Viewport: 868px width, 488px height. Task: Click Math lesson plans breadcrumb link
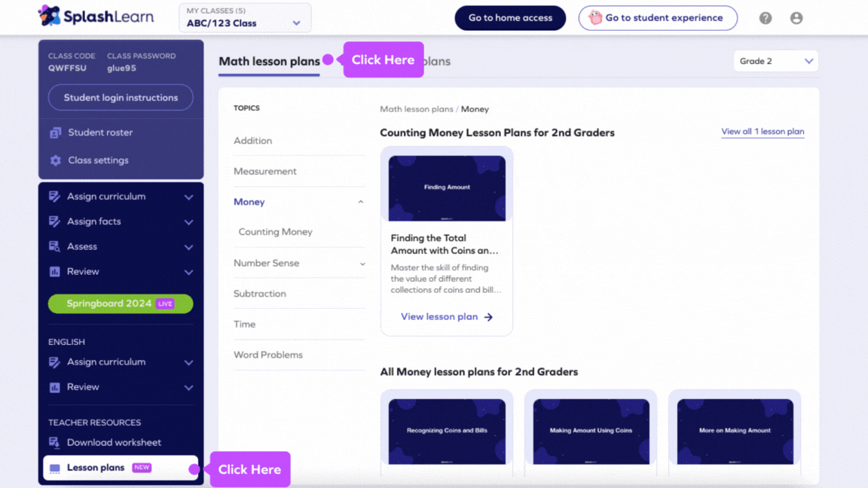(x=416, y=109)
